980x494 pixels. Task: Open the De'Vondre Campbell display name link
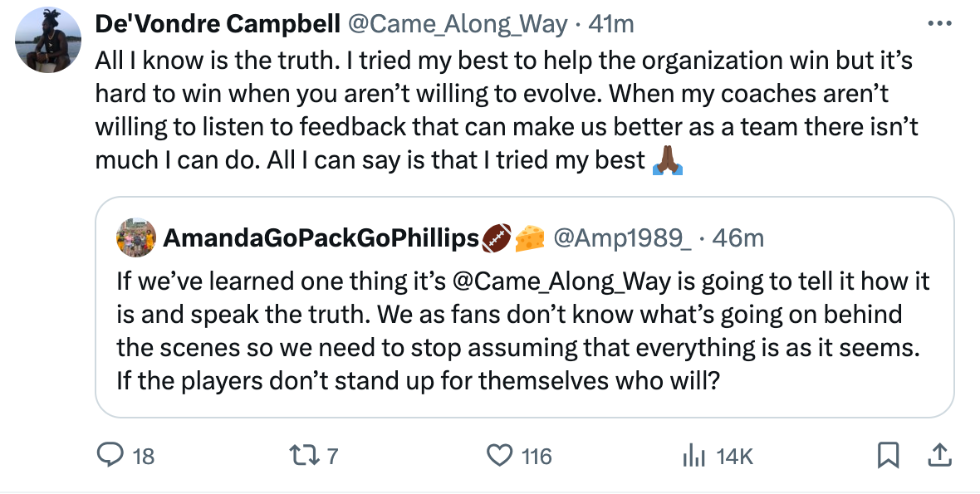point(217,25)
